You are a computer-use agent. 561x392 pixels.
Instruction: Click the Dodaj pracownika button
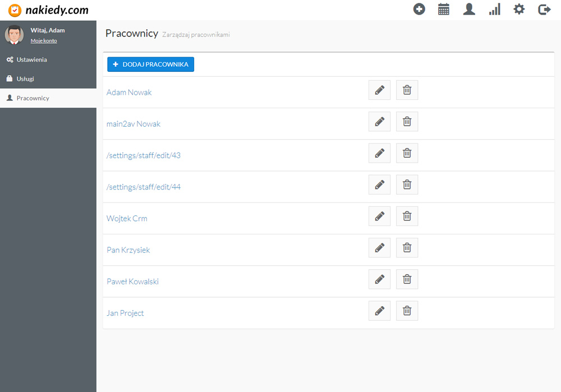coord(150,64)
